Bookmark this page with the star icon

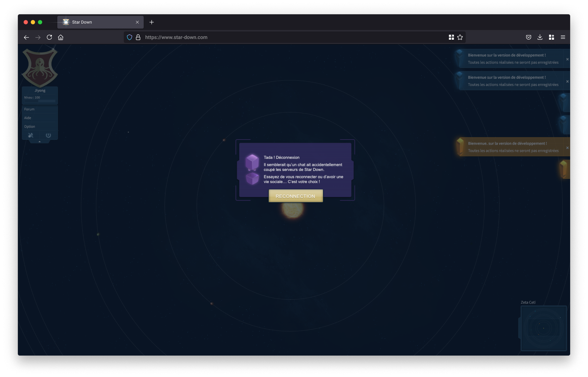(x=460, y=37)
